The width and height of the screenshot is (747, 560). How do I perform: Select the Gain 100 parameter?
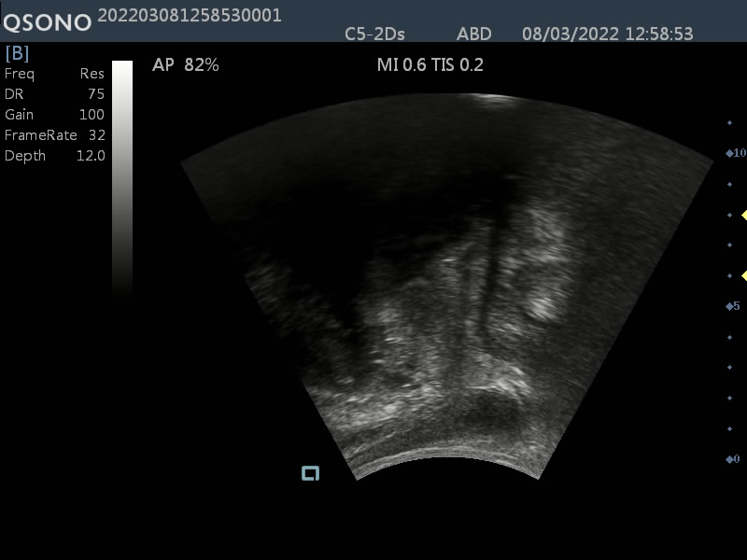click(54, 115)
